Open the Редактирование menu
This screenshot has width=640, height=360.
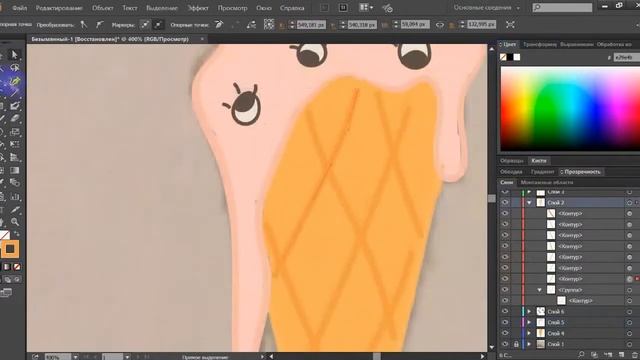[x=59, y=8]
